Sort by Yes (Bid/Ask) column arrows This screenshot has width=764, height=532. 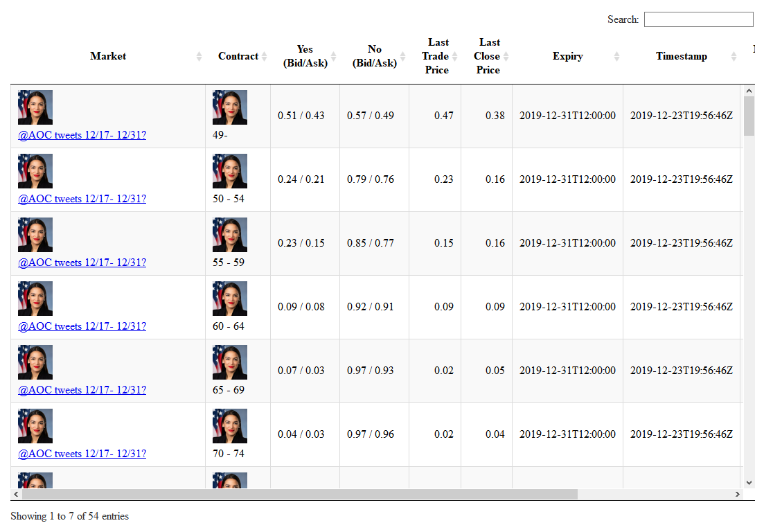(333, 57)
